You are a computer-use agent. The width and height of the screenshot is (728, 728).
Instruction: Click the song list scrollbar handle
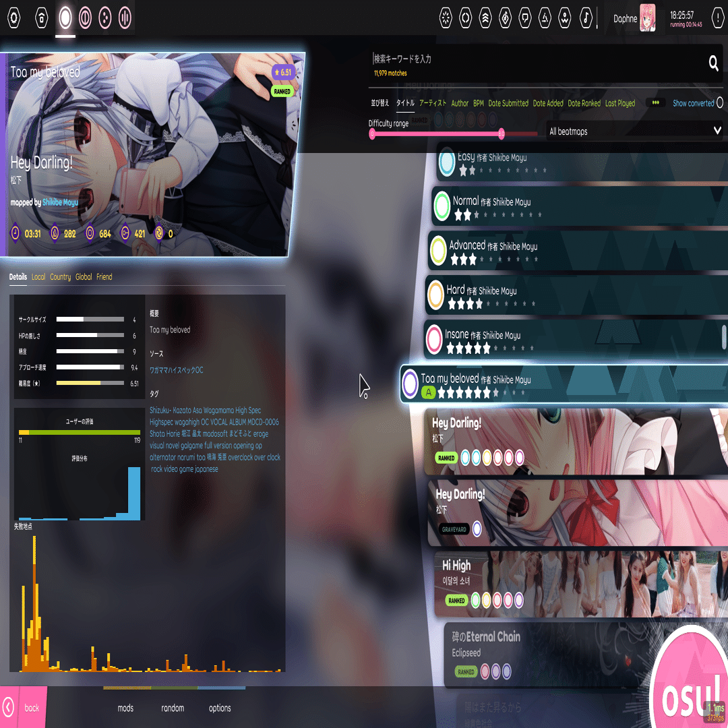[x=724, y=337]
